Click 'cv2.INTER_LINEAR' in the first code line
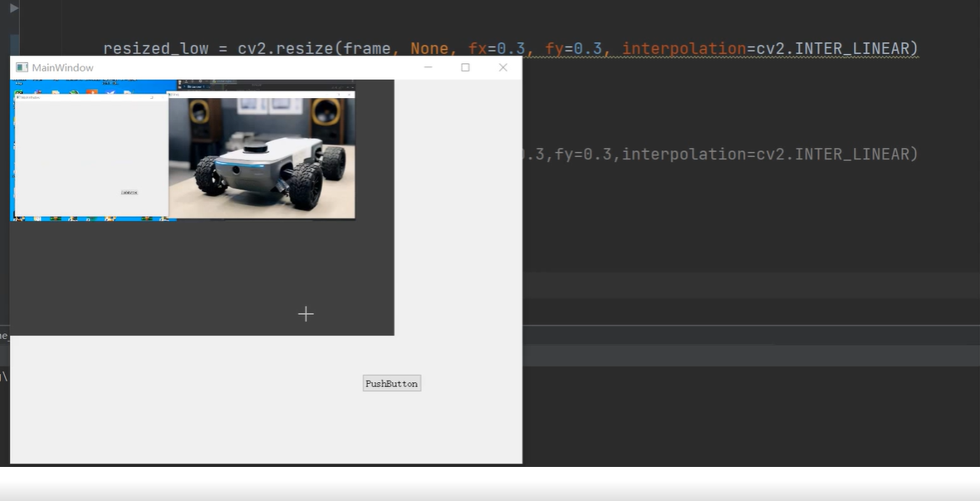 832,49
